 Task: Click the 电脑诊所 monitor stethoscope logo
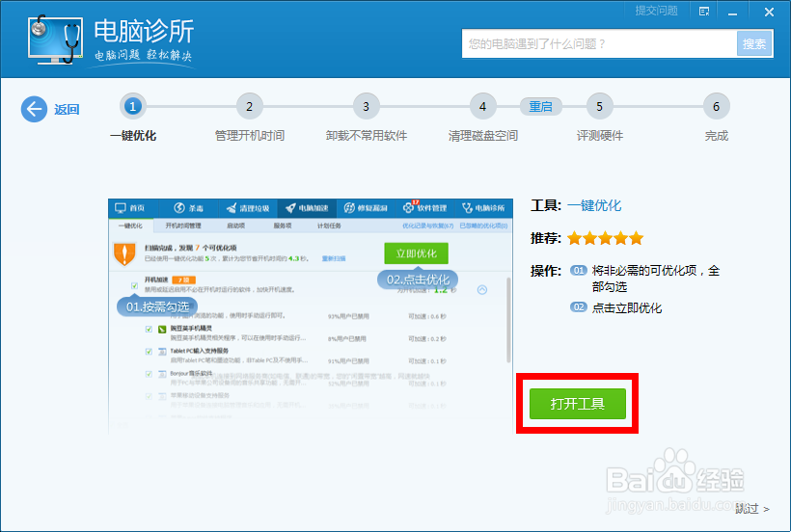click(x=55, y=40)
